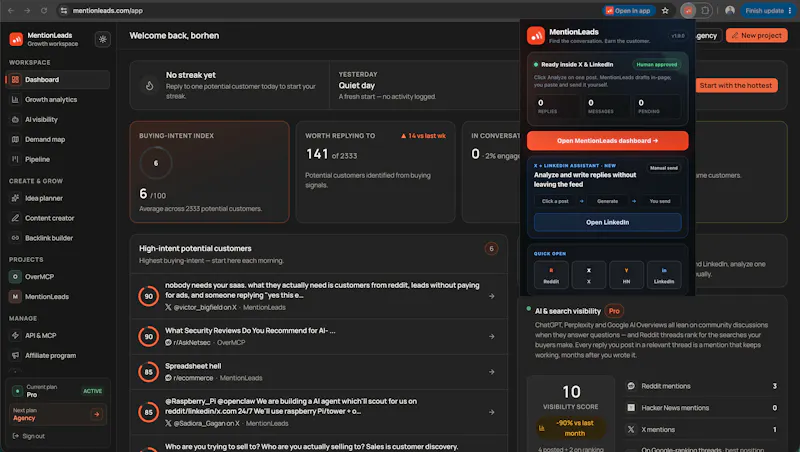This screenshot has height=452, width=800.
Task: Click the address bar mentionleads.com/app
Action: 108,11
